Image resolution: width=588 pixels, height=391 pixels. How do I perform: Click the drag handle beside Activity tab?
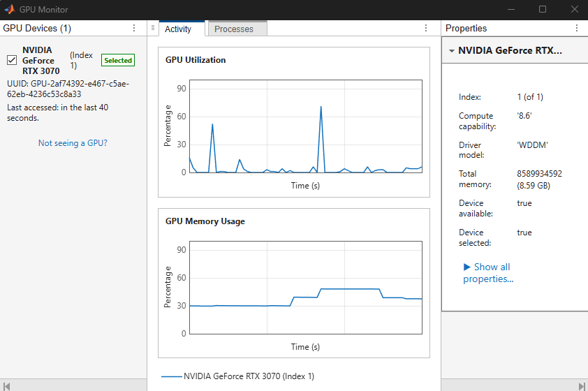[x=153, y=28]
